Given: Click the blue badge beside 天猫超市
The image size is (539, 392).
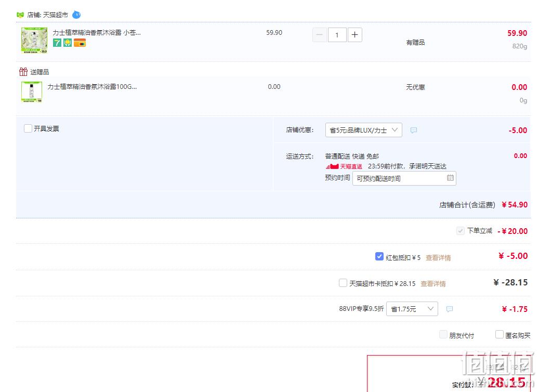Looking at the screenshot, I should coord(76,15).
